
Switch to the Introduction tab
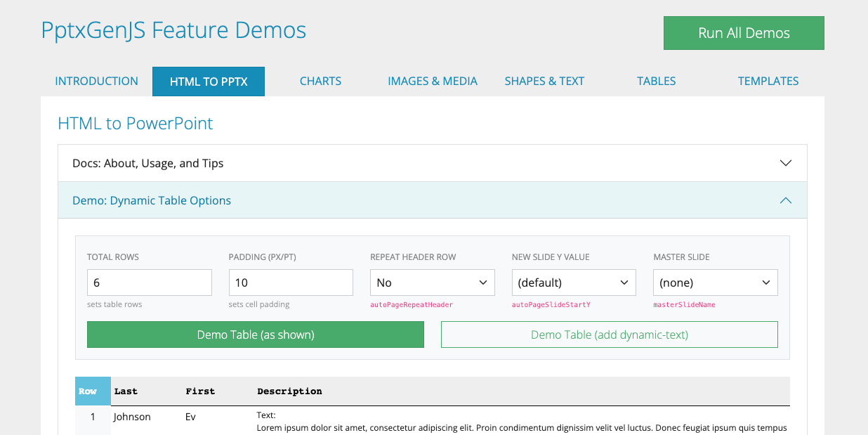click(96, 81)
